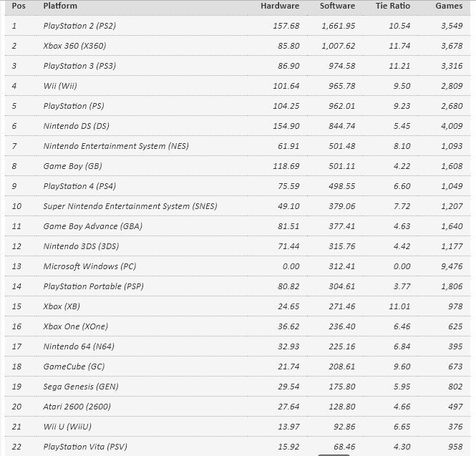Image resolution: width=476 pixels, height=456 pixels.
Task: Select PlayStation (PS) platform name
Action: coord(74,106)
